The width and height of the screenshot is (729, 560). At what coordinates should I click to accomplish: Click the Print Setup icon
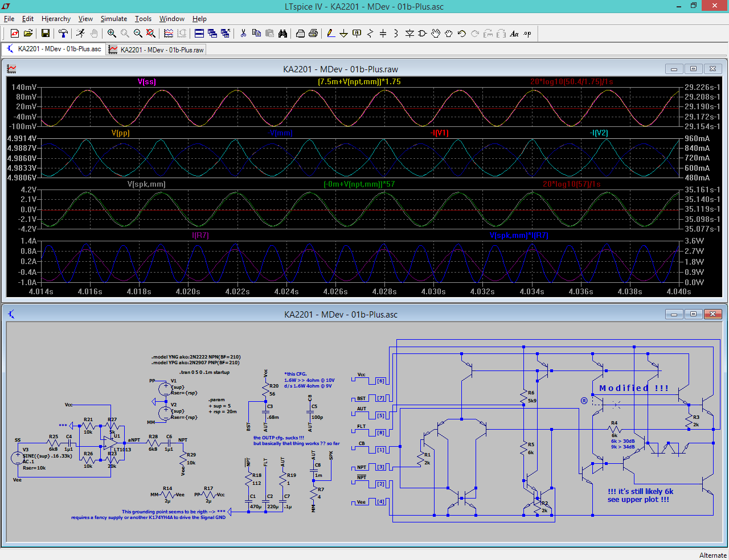300,34
